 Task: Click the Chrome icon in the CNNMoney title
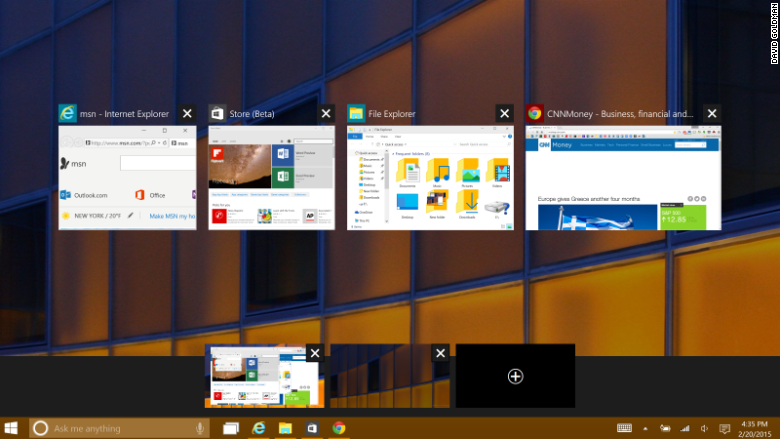[535, 113]
